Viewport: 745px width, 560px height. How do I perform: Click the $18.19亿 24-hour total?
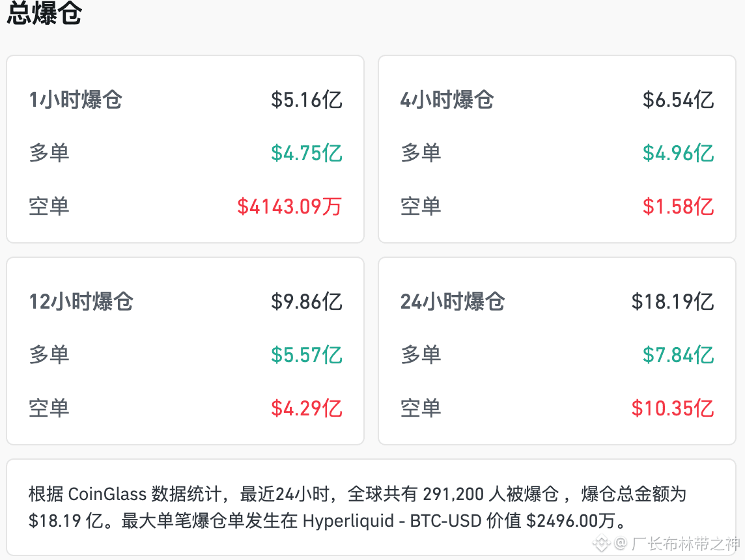672,301
